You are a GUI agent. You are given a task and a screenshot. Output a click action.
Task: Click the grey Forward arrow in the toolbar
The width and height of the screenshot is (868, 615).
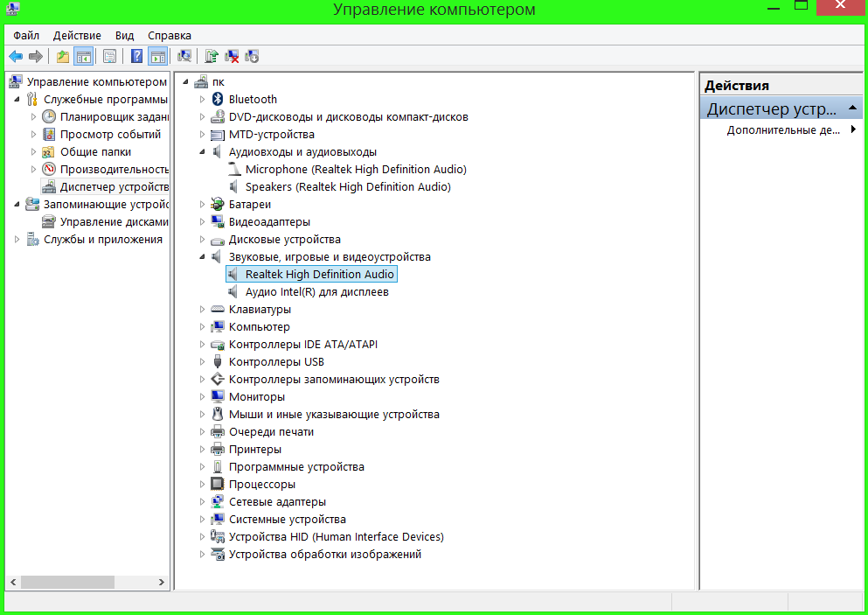pyautogui.click(x=36, y=56)
